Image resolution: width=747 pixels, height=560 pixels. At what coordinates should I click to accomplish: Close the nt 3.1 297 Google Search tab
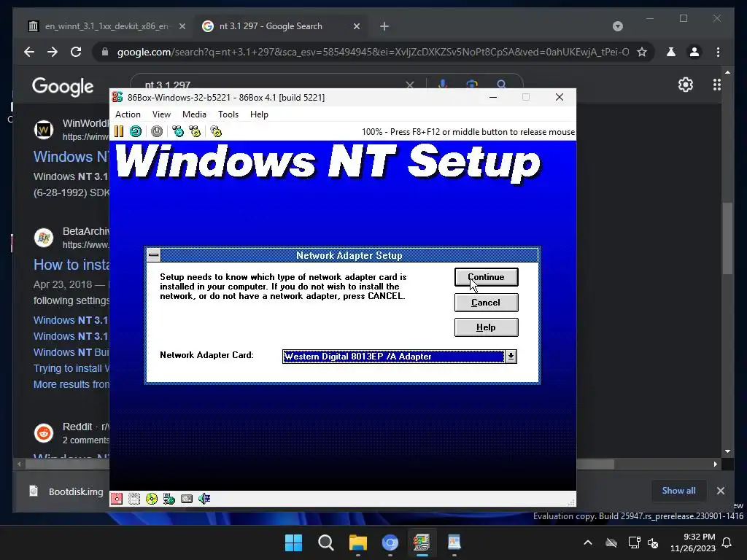(x=356, y=26)
